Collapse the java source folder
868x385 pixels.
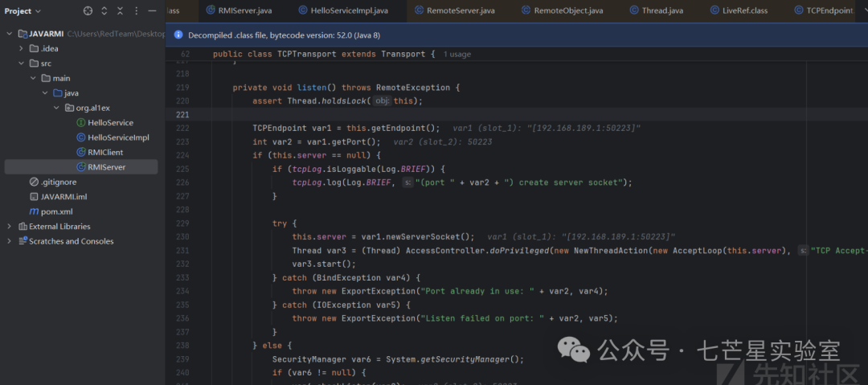pyautogui.click(x=45, y=93)
